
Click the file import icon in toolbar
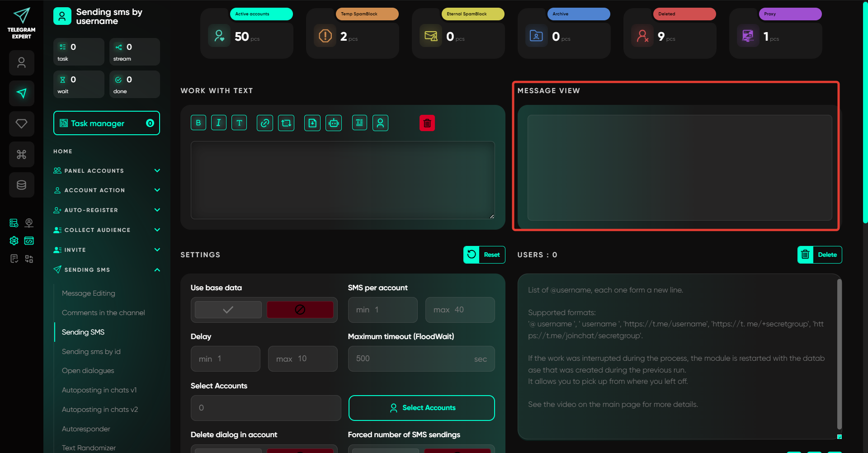312,123
